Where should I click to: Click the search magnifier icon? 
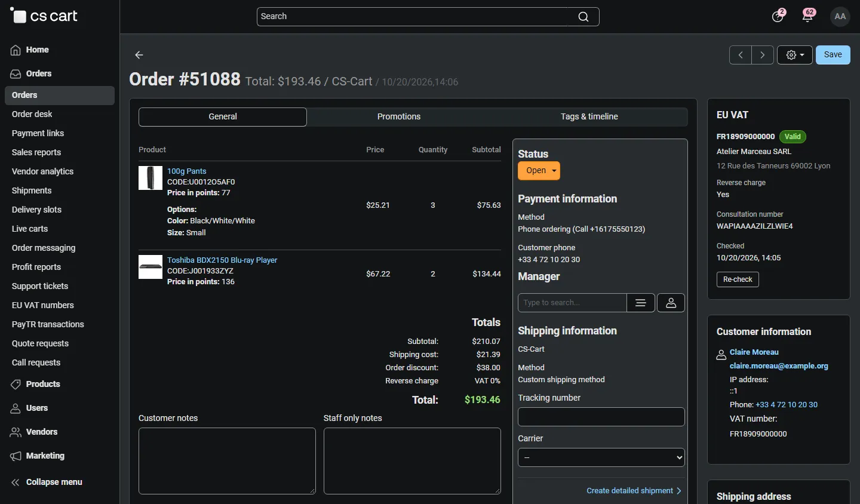click(583, 17)
